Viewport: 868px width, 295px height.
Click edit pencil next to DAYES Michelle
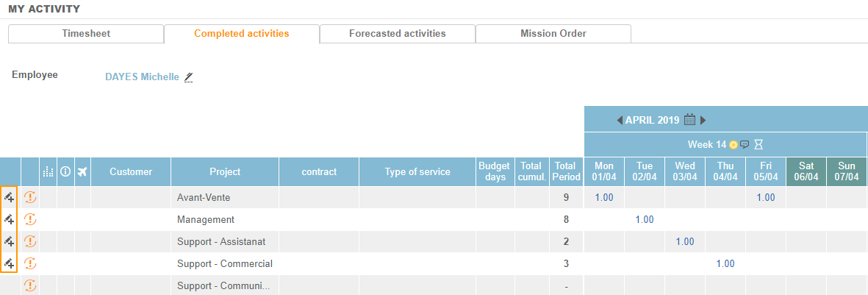(189, 77)
